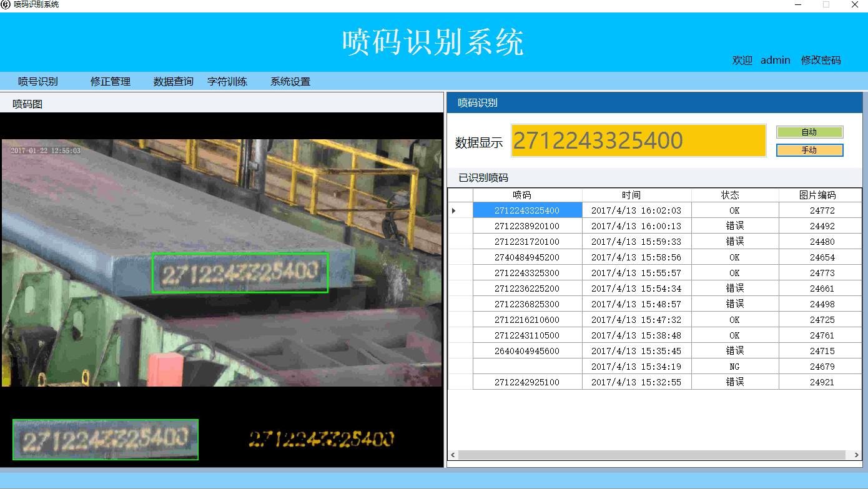Viewport: 868px width, 489px height.
Task: Open the 喷号识别 menu
Action: click(x=37, y=81)
